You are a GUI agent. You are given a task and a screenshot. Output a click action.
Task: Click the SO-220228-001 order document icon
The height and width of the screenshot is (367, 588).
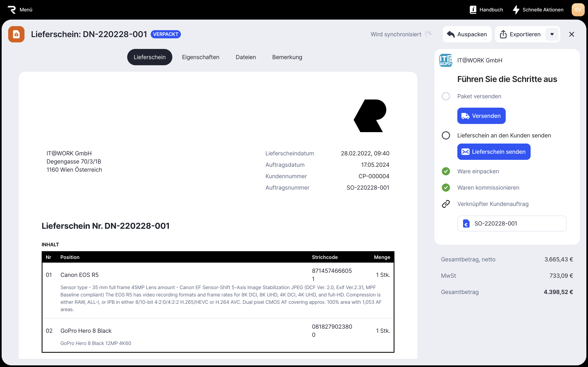[466, 223]
